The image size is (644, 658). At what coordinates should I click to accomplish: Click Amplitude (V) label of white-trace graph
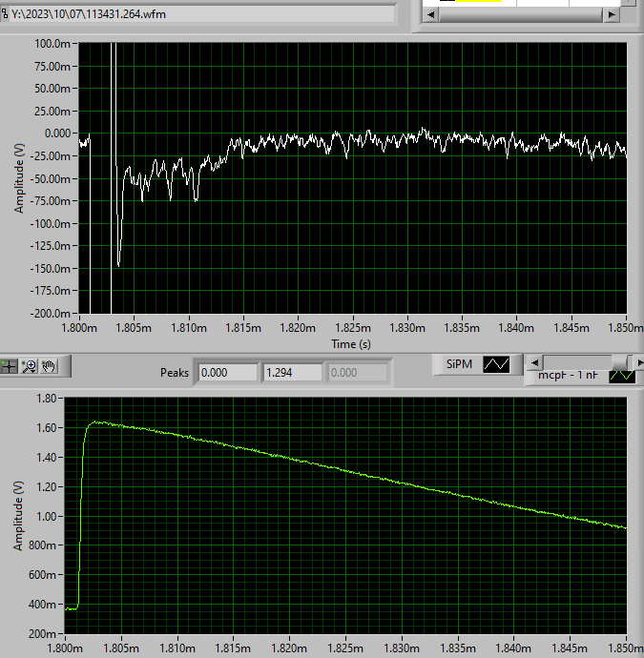coord(19,178)
